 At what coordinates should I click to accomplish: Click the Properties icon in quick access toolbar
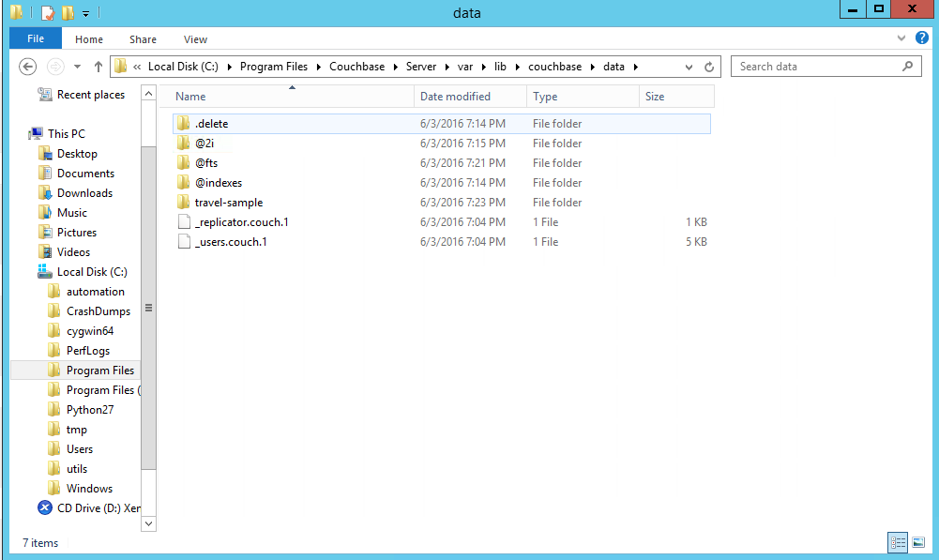[x=47, y=13]
